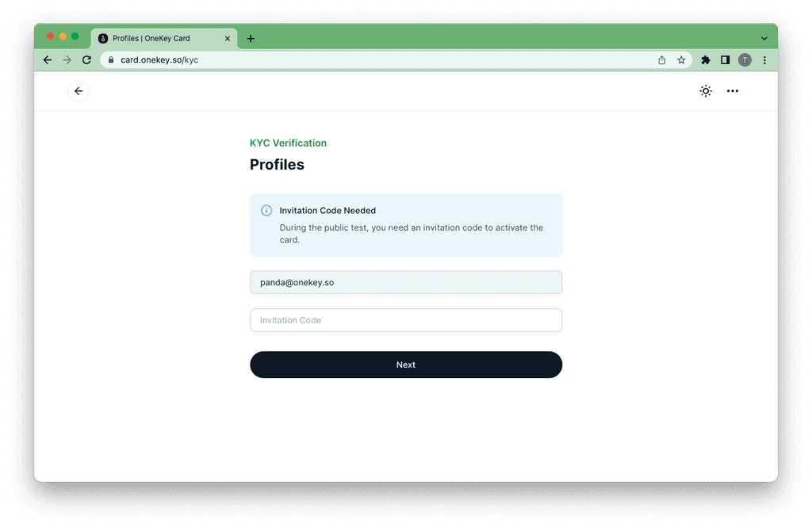Bookmark page with the star icon
The width and height of the screenshot is (812, 527).
[681, 60]
